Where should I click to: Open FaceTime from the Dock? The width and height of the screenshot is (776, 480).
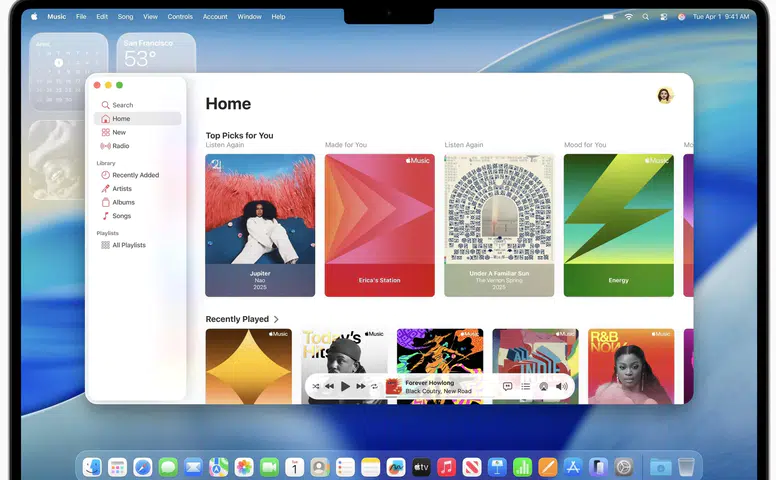[x=269, y=467]
